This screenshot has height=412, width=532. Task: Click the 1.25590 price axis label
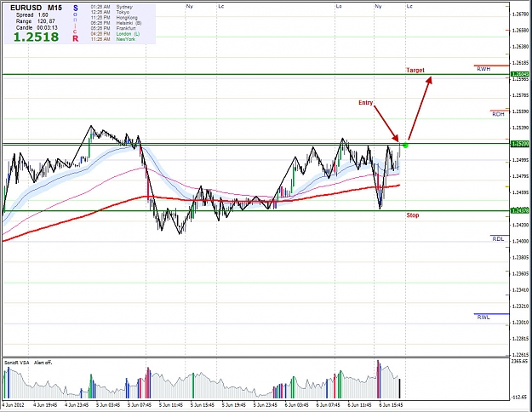[x=520, y=112]
